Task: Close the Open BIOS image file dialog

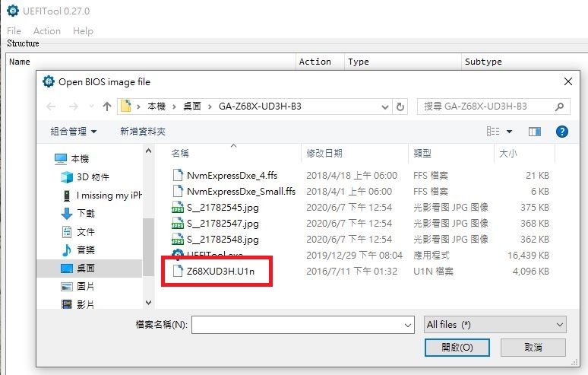Action: click(567, 81)
